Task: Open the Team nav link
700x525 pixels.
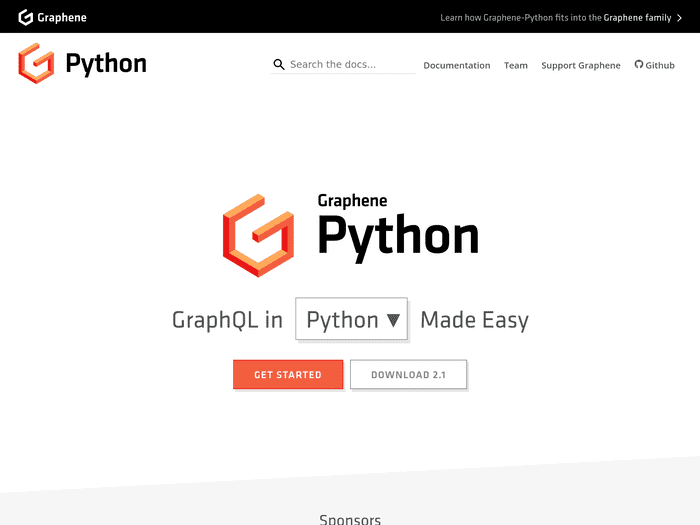Action: click(516, 65)
